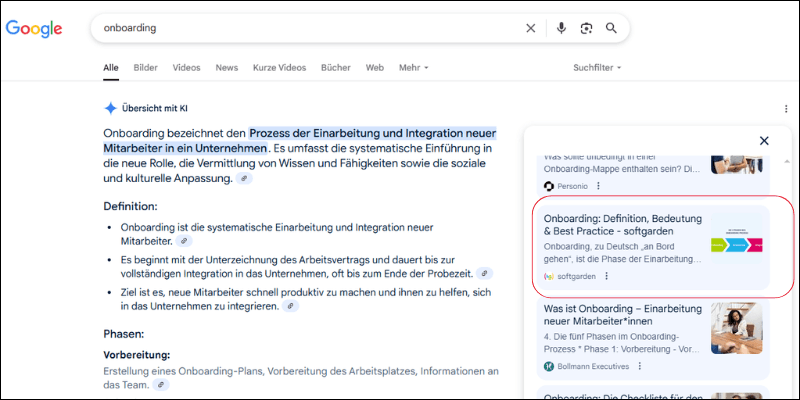This screenshot has height=400, width=800.
Task: Open the source link icon after 'kulturelle Anpassung'
Action: (x=244, y=179)
